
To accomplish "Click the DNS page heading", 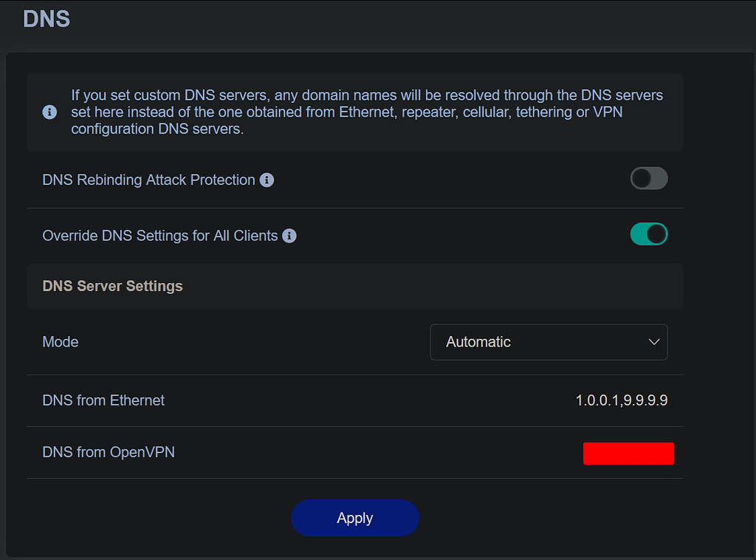I will click(46, 18).
